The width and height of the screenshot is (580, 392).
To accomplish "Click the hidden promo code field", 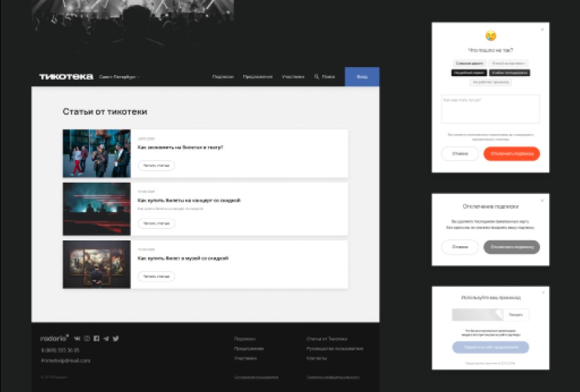I will pos(478,314).
